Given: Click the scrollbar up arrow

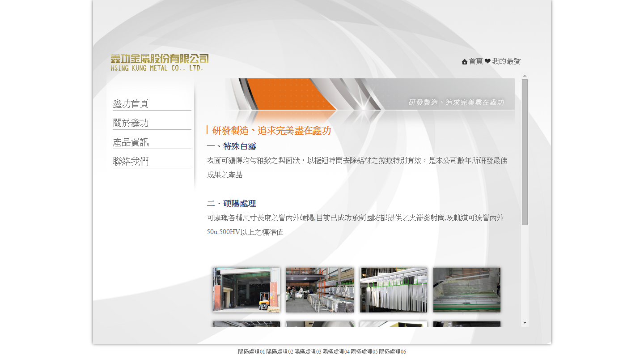Looking at the screenshot, I should coord(525,76).
